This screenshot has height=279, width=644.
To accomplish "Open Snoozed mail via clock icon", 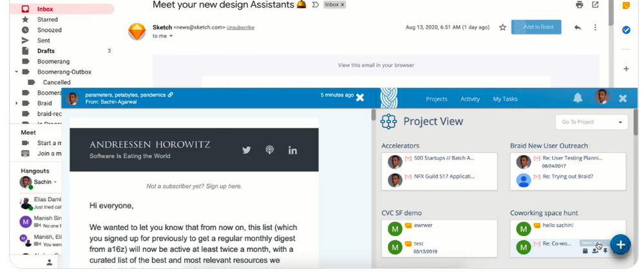I will point(26,30).
